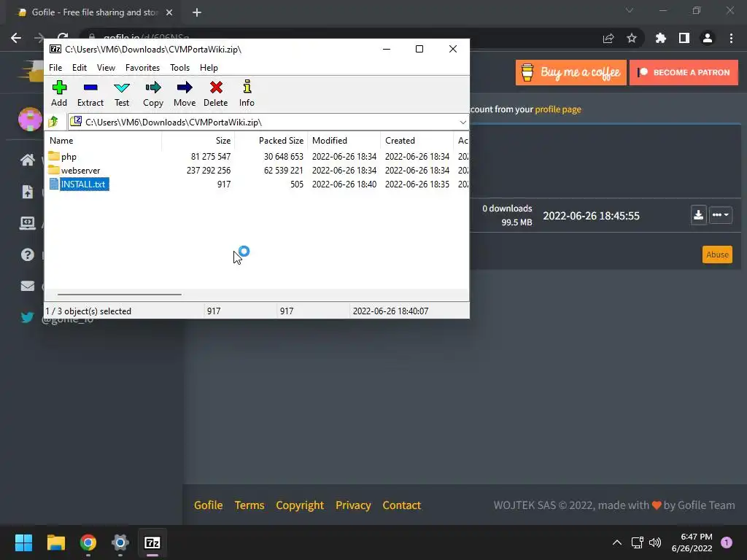Click the orange Abuse button

tap(717, 254)
